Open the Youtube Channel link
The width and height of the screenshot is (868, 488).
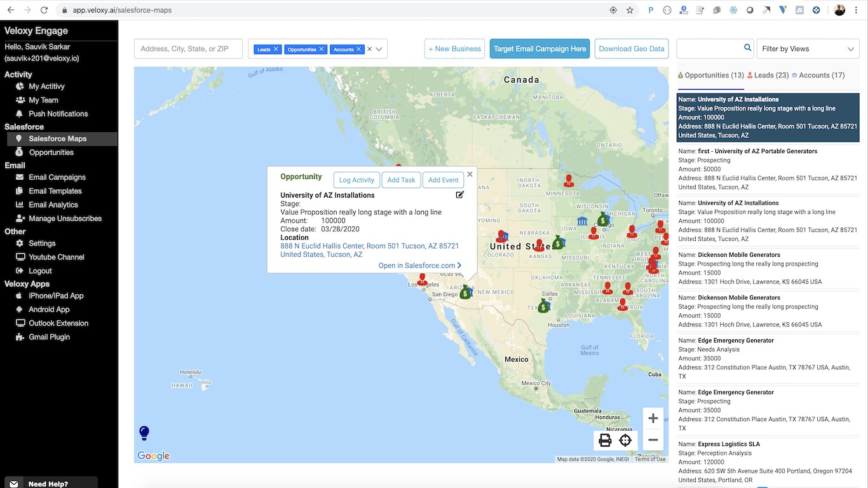[56, 257]
